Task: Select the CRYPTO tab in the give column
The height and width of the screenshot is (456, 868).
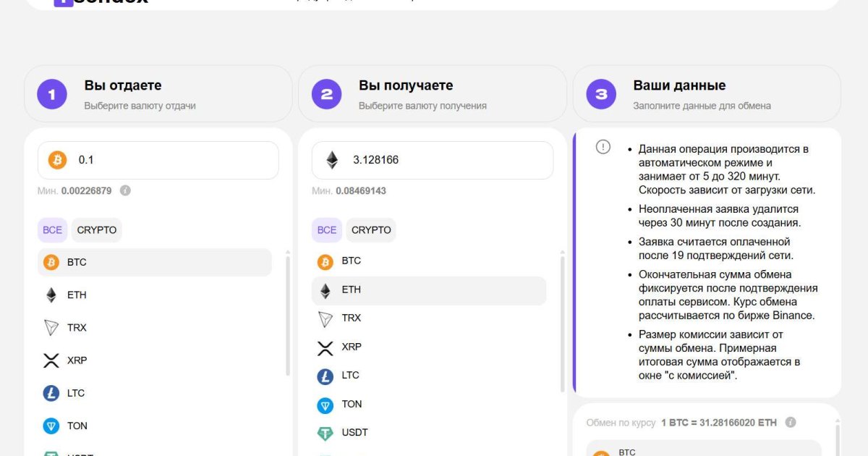Action: pos(97,230)
